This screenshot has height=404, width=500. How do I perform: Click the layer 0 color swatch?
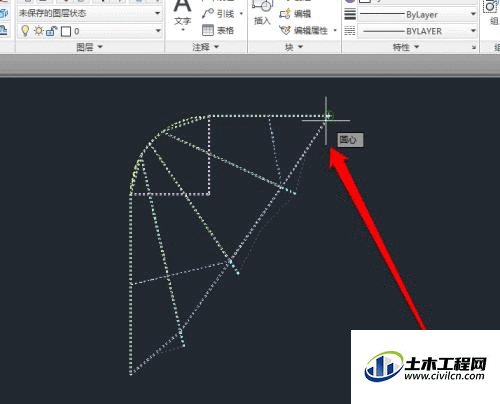(66, 32)
